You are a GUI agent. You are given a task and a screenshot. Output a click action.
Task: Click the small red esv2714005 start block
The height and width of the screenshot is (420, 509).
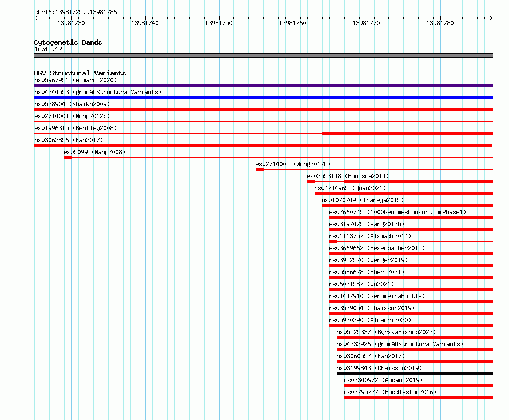pyautogui.click(x=260, y=170)
